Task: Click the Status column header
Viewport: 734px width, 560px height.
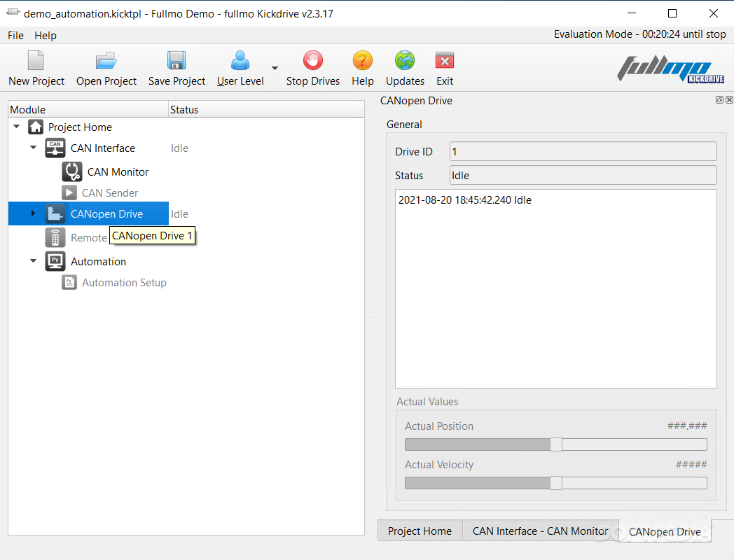Action: 266,109
